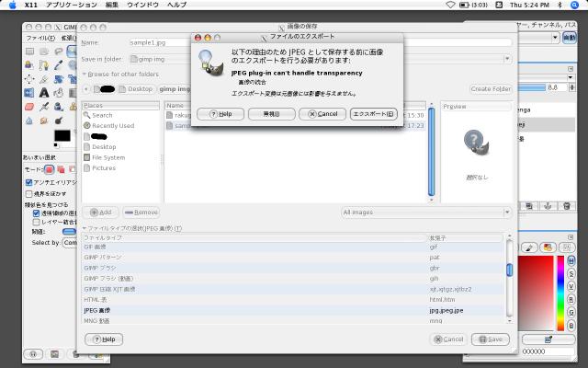Image resolution: width=588 pixels, height=368 pixels.
Task: Click Help button in export dialog
Action: [220, 114]
